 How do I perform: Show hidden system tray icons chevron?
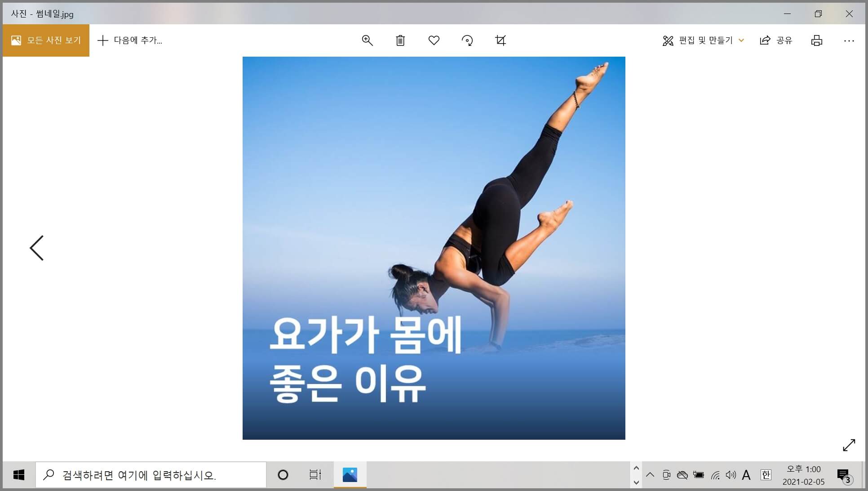(650, 475)
